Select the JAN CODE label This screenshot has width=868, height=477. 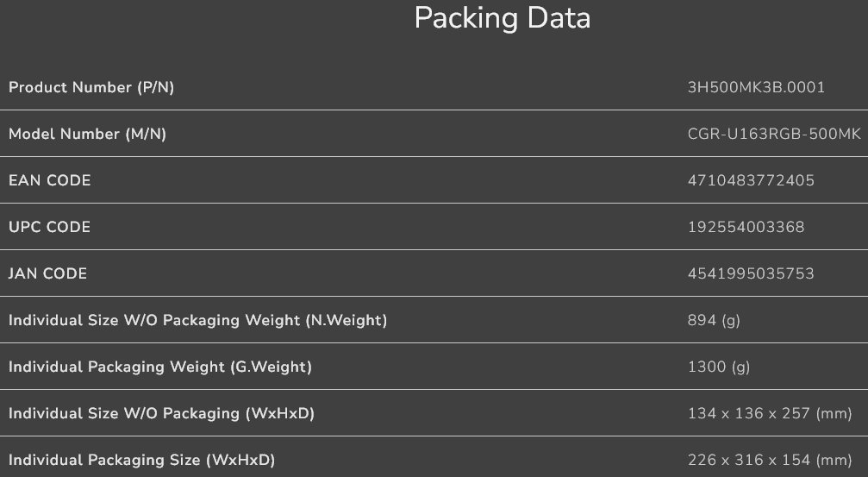[47, 273]
